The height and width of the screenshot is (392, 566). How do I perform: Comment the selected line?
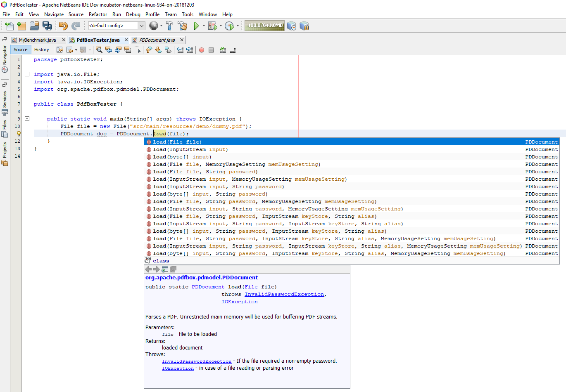click(x=223, y=50)
